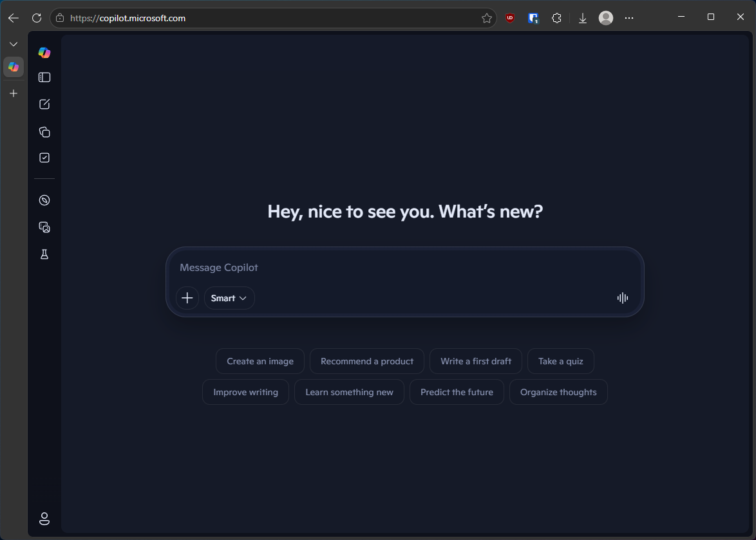
Task: Favorite this page with the star icon
Action: point(487,18)
